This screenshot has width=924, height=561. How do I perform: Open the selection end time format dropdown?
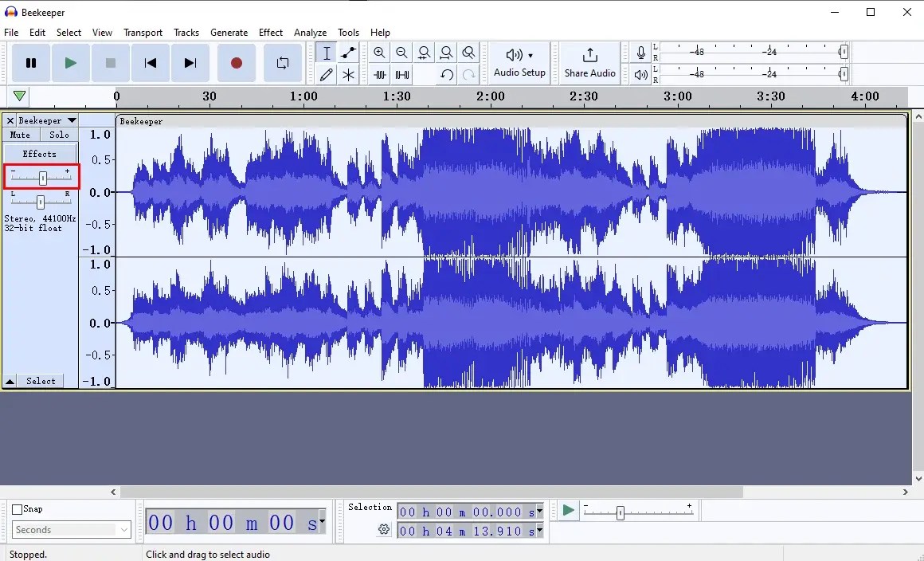[x=539, y=531]
